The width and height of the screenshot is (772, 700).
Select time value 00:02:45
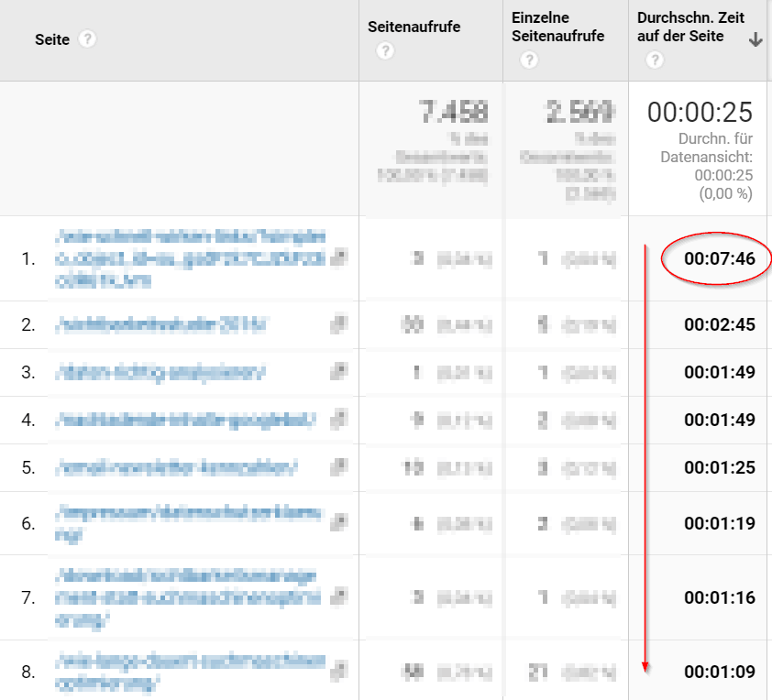720,324
